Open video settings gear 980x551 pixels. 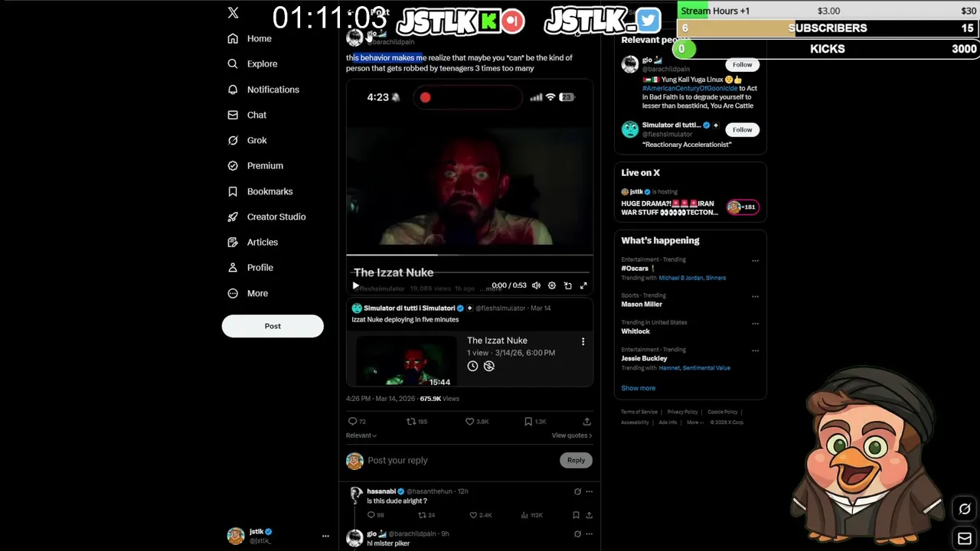point(551,285)
